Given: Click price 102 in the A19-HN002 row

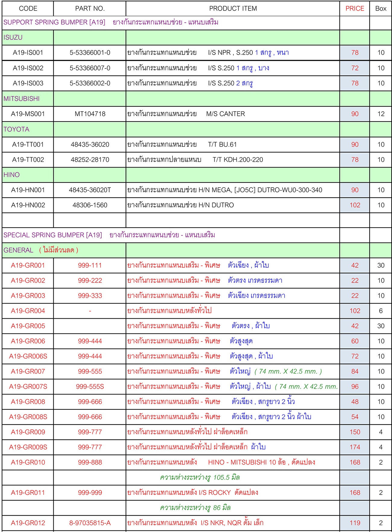Looking at the screenshot, I should pos(355,205).
